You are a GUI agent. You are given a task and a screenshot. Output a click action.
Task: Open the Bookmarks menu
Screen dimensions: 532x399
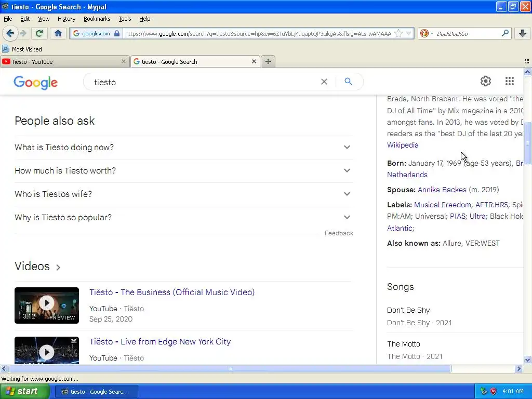tap(97, 19)
